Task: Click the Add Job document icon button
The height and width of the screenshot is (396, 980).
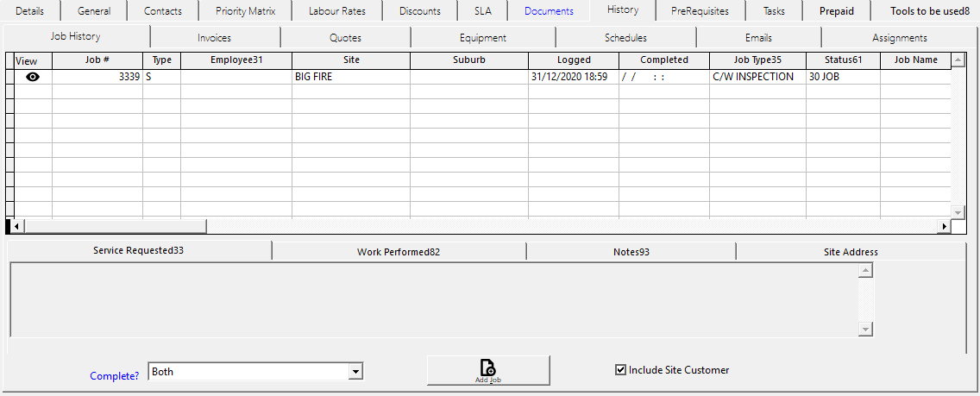Action: pyautogui.click(x=487, y=370)
